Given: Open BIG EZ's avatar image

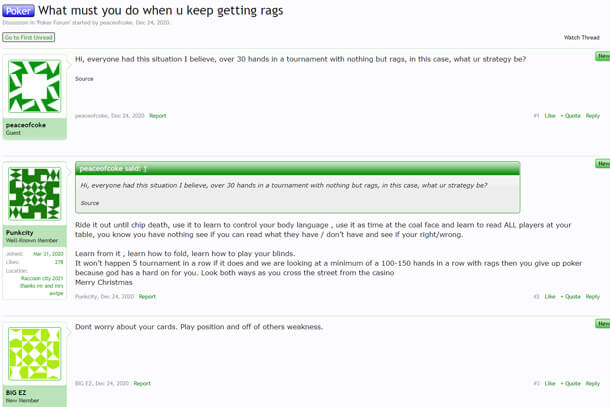Looking at the screenshot, I should point(35,354).
